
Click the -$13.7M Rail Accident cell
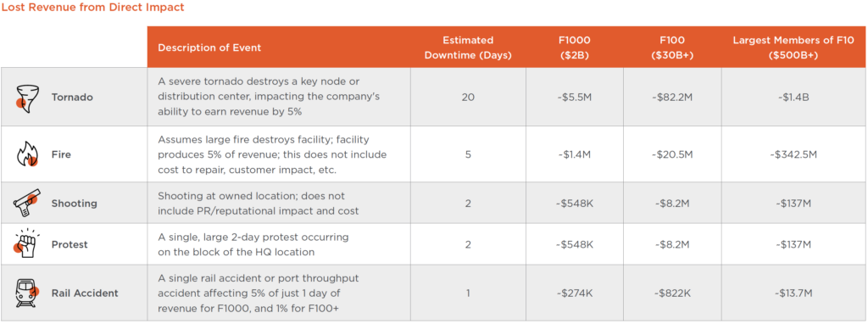793,293
